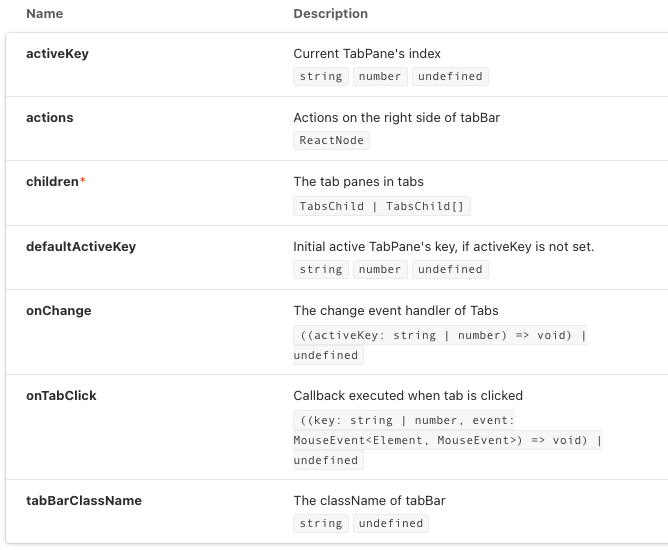The height and width of the screenshot is (550, 668).
Task: Click the ReactNode type tag
Action: 331,141
